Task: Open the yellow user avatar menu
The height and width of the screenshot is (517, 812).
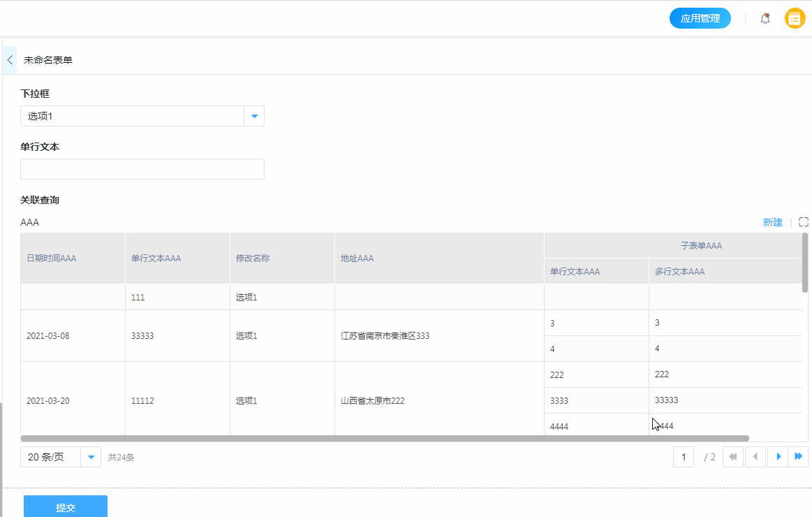Action: [x=795, y=19]
